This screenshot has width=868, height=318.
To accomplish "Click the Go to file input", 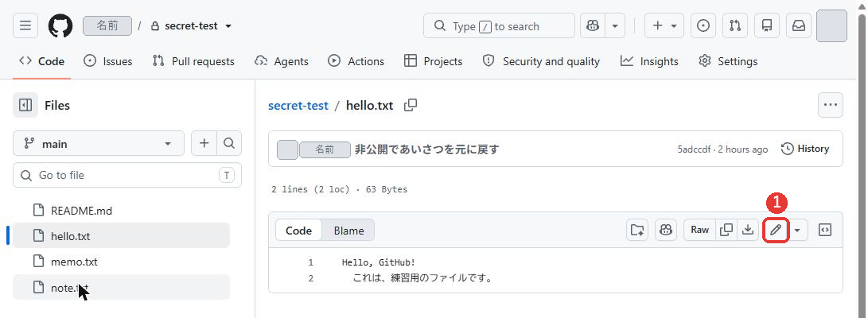I will coord(127,176).
